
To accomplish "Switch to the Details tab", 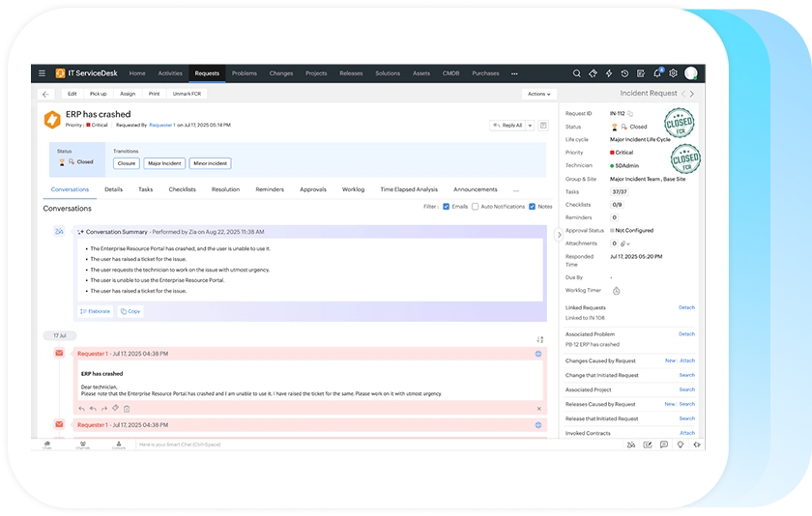I will point(113,190).
